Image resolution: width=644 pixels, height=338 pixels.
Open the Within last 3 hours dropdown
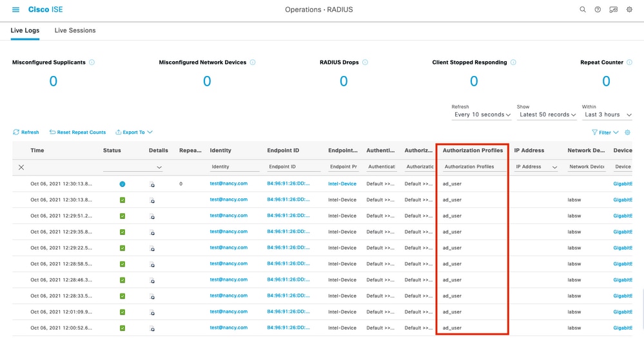tap(607, 115)
